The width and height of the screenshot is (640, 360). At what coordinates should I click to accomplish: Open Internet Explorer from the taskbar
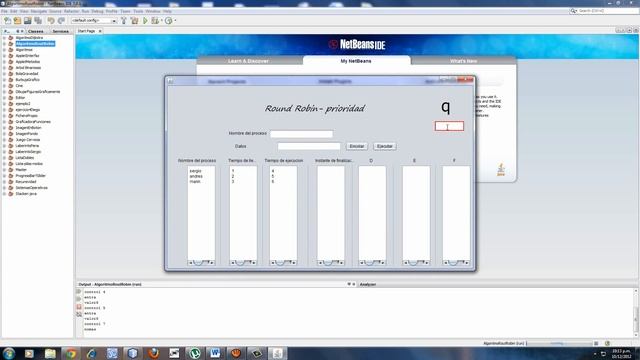pos(91,353)
